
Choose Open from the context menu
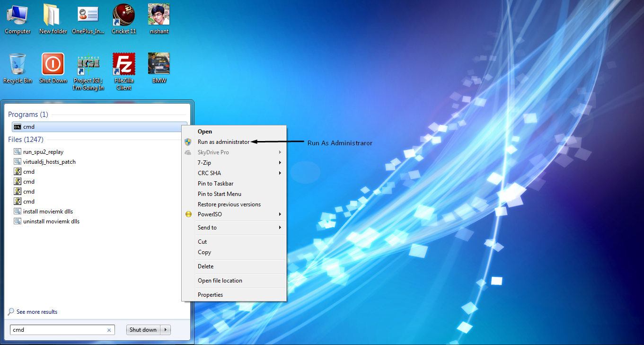click(x=234, y=132)
